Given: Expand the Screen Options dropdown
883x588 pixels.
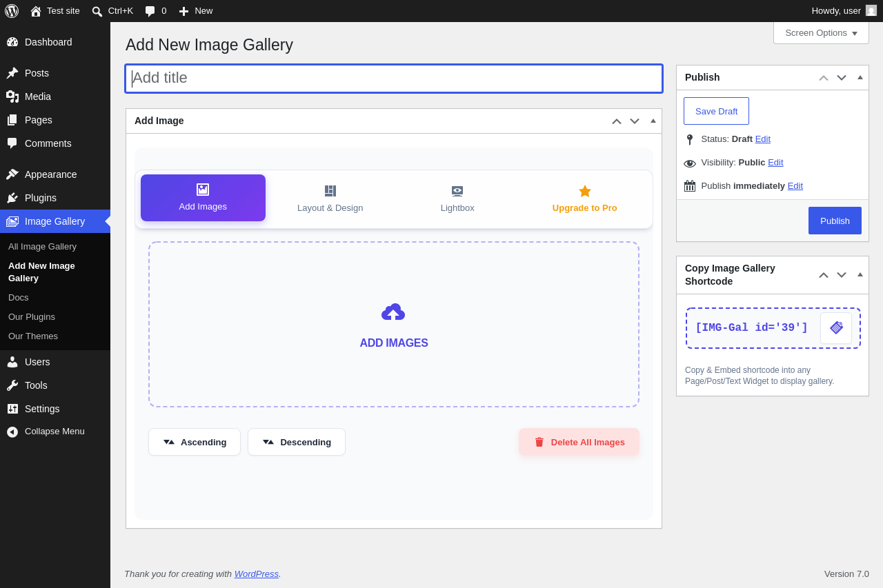Looking at the screenshot, I should click(x=821, y=33).
